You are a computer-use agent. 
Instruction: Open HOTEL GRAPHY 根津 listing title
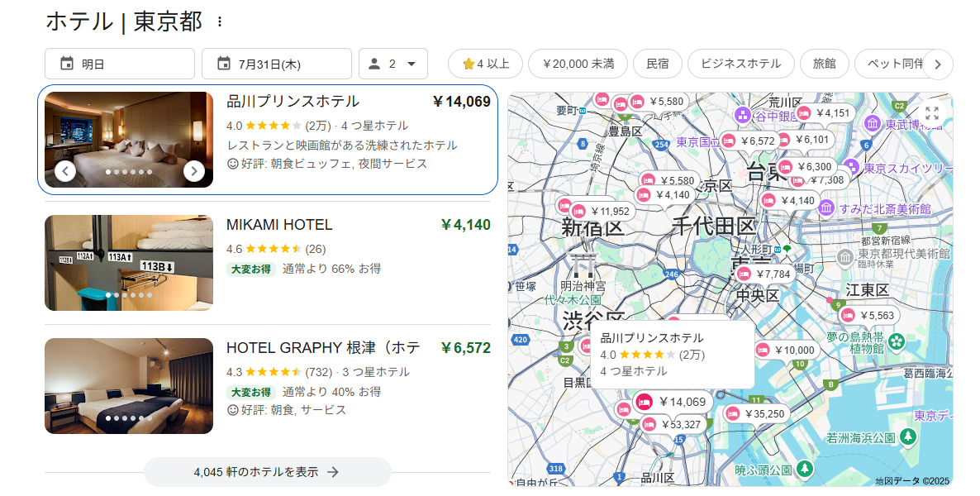(323, 348)
